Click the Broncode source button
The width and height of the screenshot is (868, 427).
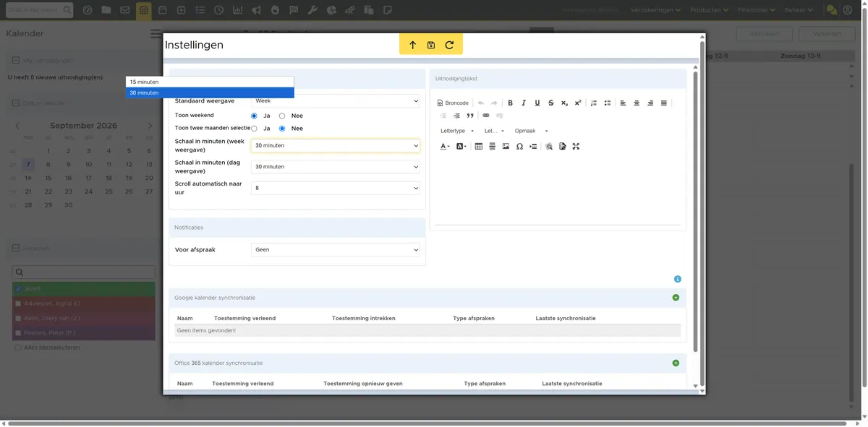[453, 103]
